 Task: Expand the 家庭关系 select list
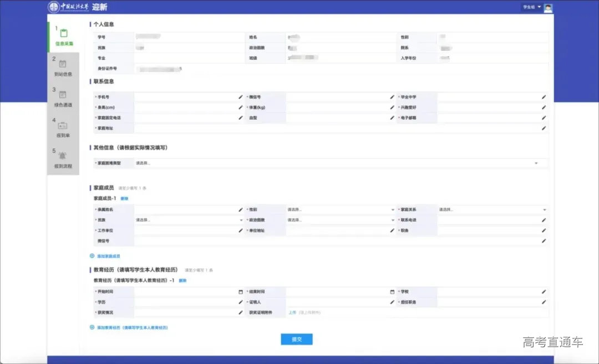[545, 210]
